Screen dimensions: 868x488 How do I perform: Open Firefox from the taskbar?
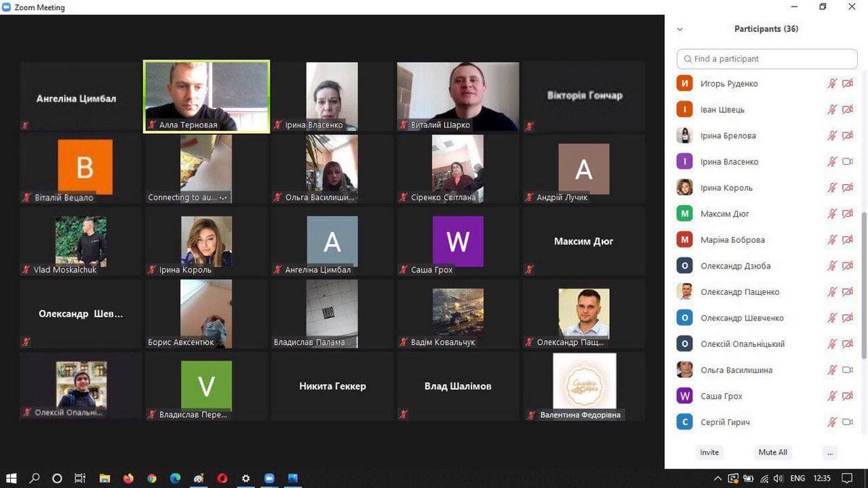(129, 479)
